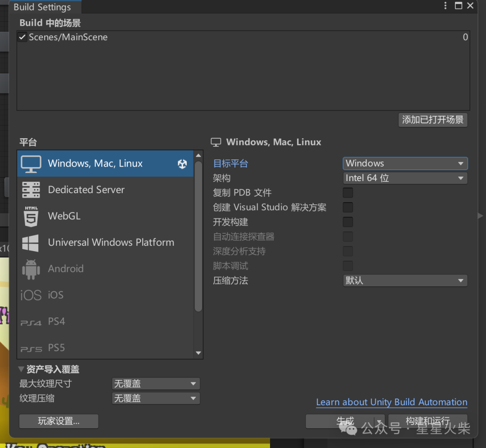
Task: Toggle the 深度分析支持 checkbox
Action: coord(348,251)
